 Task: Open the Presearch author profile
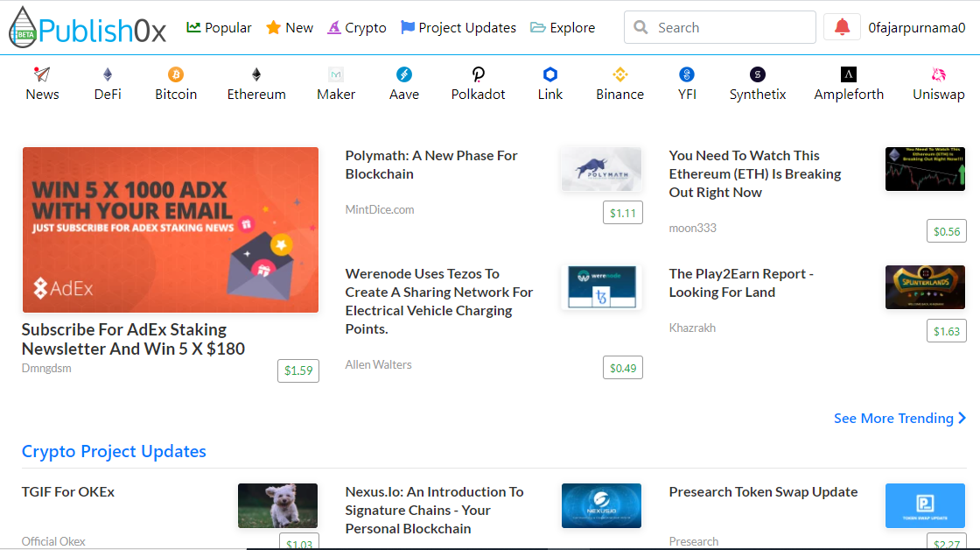point(694,541)
